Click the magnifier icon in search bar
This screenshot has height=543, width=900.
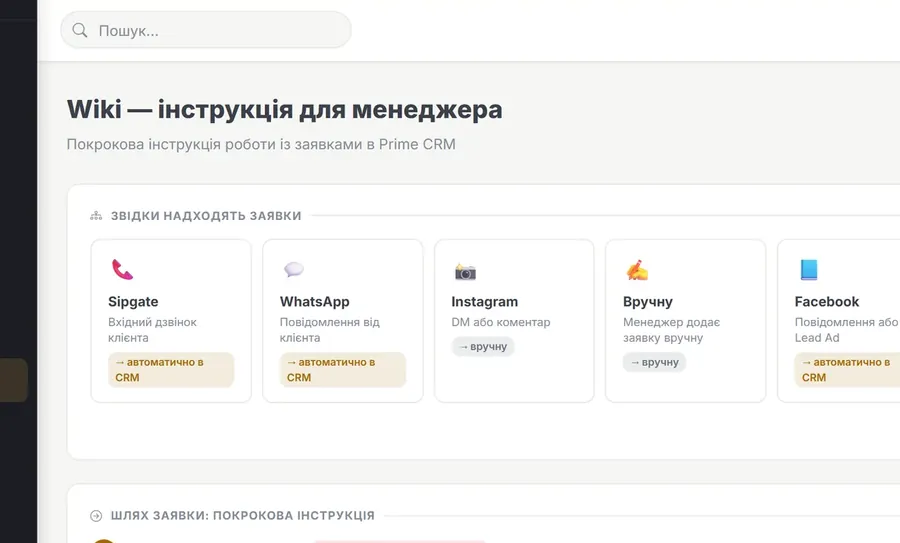[80, 30]
